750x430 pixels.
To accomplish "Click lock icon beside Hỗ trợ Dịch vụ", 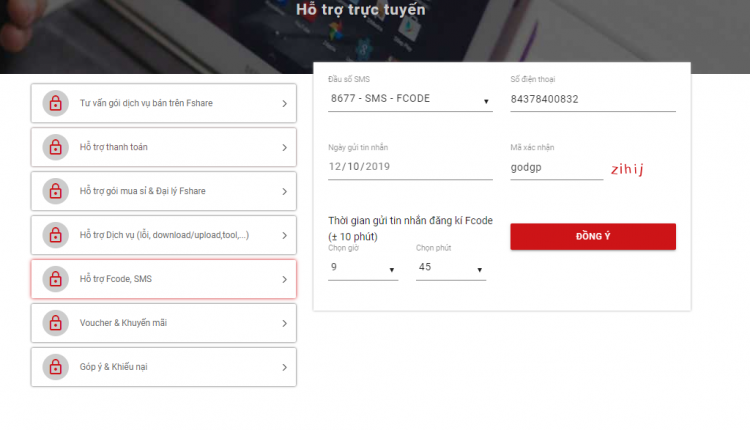I will (55, 235).
